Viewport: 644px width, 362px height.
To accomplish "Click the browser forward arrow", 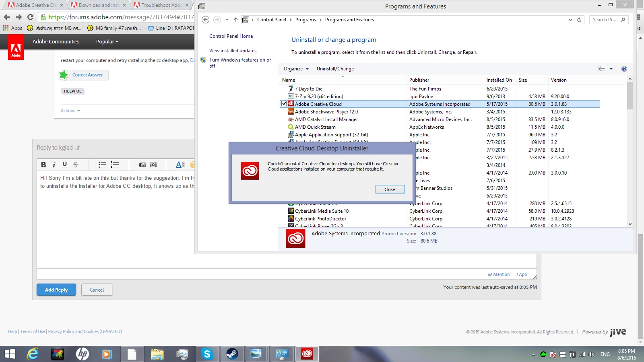I will pyautogui.click(x=19, y=17).
